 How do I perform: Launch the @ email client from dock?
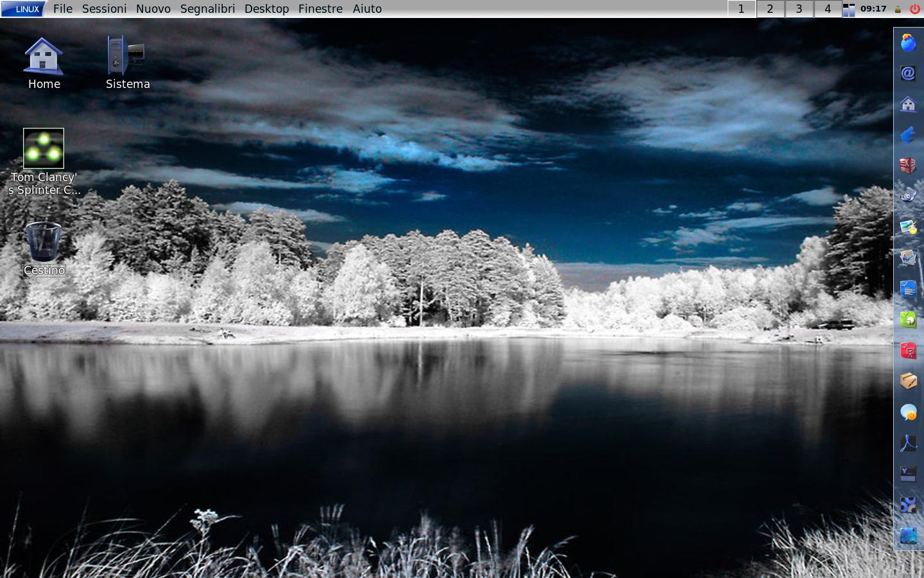coord(908,73)
